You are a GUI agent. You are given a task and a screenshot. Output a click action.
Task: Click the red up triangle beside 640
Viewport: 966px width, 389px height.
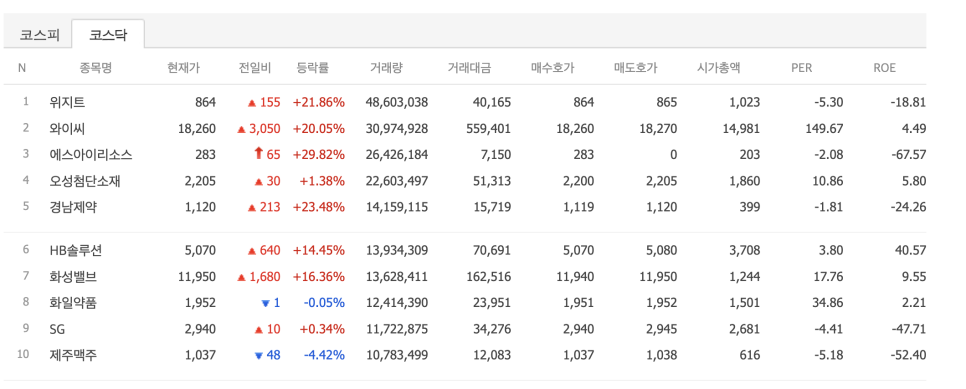click(251, 252)
